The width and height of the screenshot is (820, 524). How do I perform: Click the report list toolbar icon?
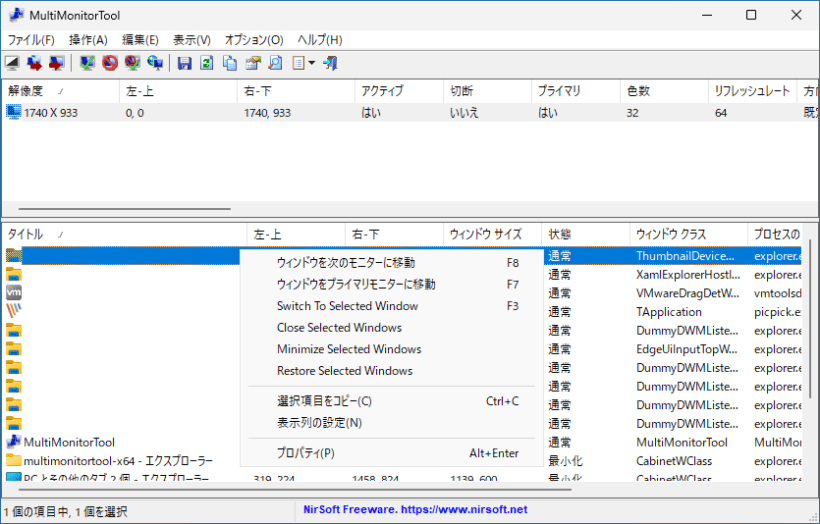pyautogui.click(x=298, y=63)
